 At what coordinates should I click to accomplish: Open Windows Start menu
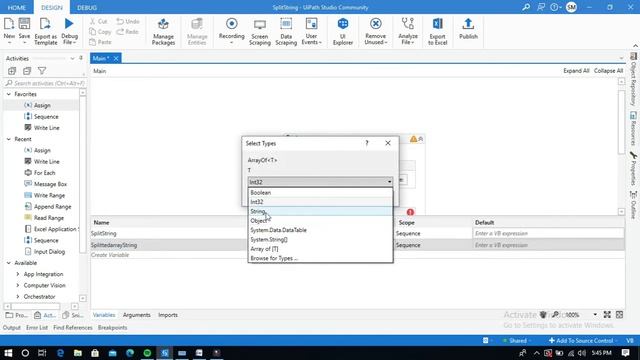(x=8, y=353)
